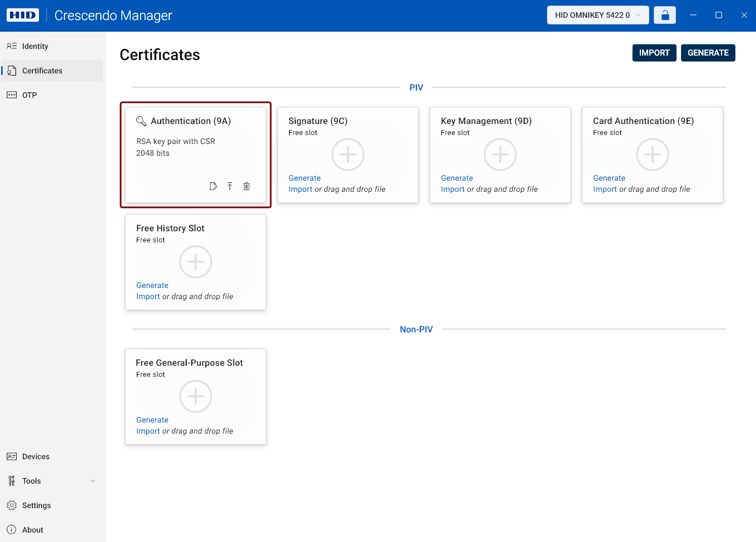Click the OTP sidebar icon
The width and height of the screenshot is (756, 542).
tap(12, 95)
